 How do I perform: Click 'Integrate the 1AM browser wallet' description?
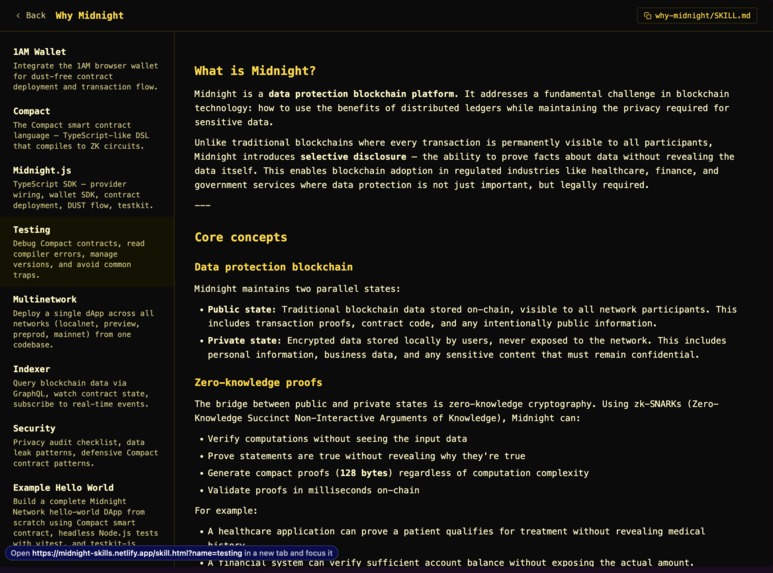[x=86, y=76]
